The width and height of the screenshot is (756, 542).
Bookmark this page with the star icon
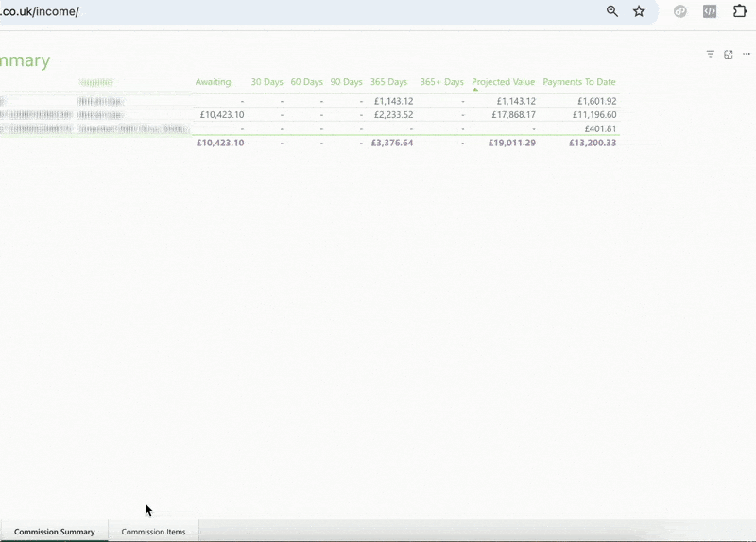pyautogui.click(x=639, y=11)
